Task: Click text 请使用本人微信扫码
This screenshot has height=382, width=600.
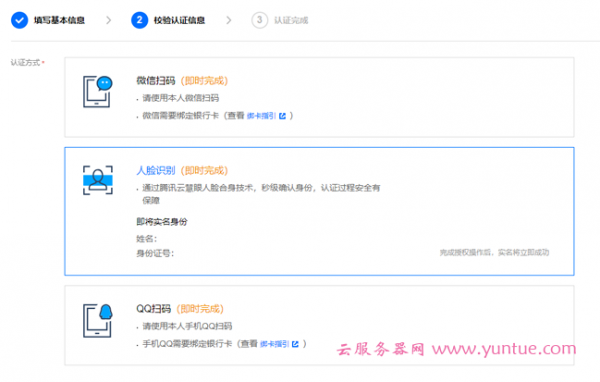Action: click(181, 98)
